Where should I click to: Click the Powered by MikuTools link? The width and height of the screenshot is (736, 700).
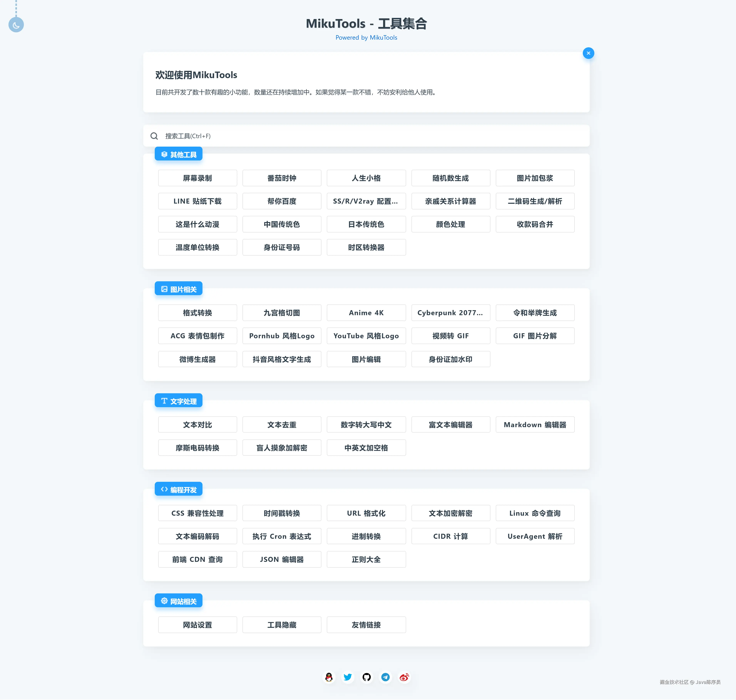(366, 38)
